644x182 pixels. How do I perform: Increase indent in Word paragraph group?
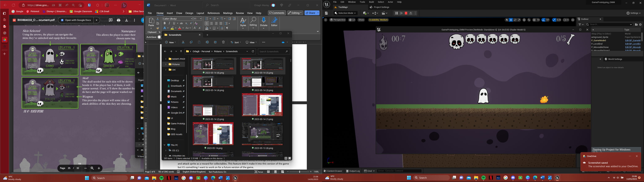point(234,18)
